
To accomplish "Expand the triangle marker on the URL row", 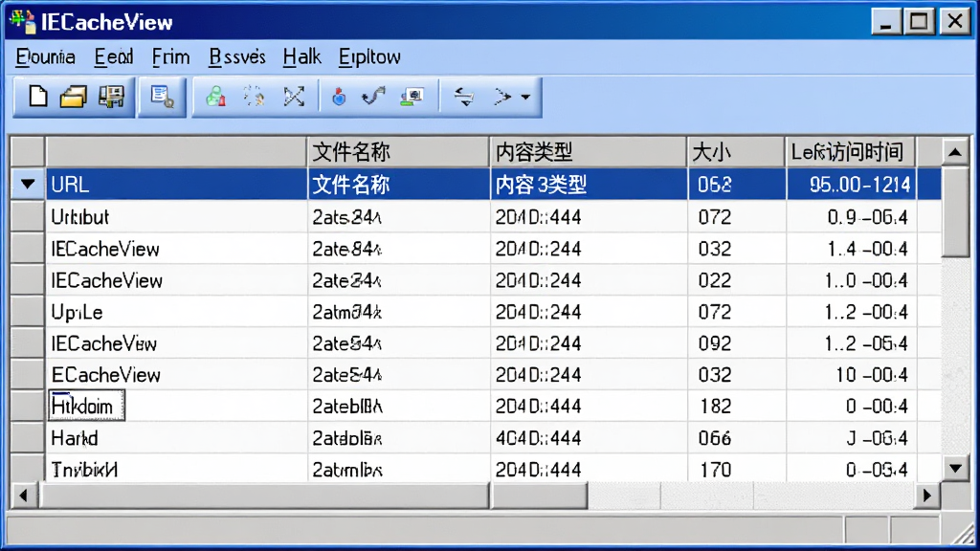I will coord(28,185).
